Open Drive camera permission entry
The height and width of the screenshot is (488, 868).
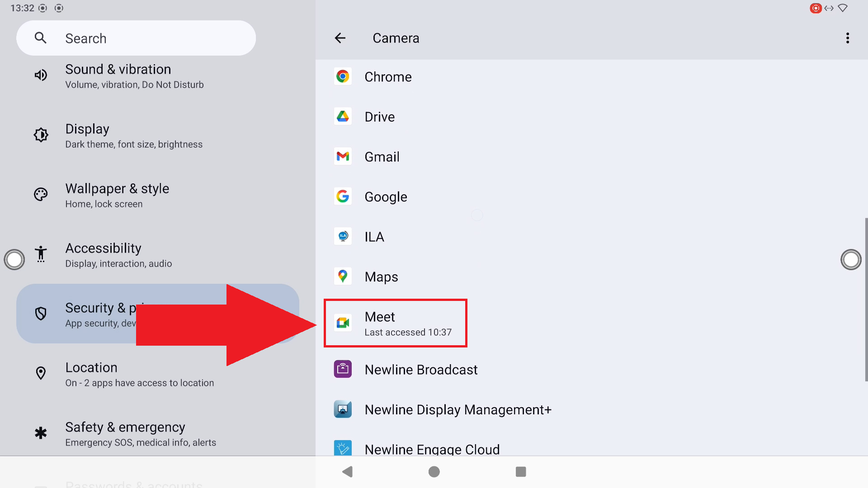click(x=379, y=117)
